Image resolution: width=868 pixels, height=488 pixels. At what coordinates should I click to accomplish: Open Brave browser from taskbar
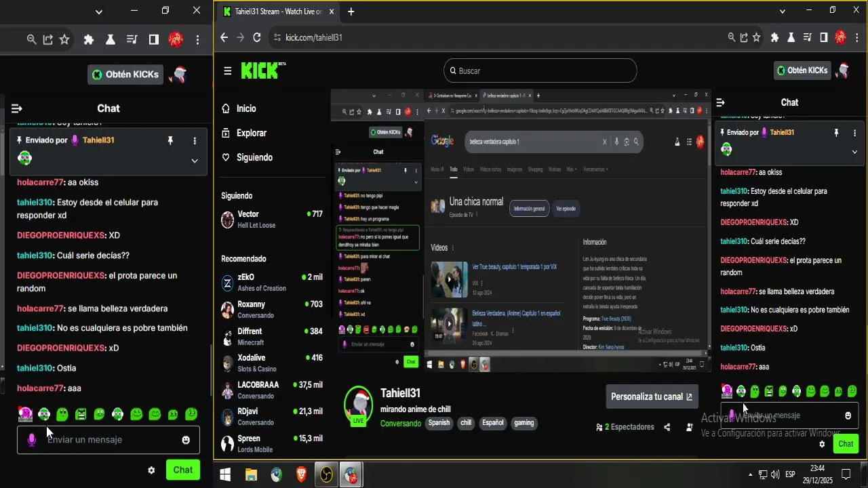302,475
